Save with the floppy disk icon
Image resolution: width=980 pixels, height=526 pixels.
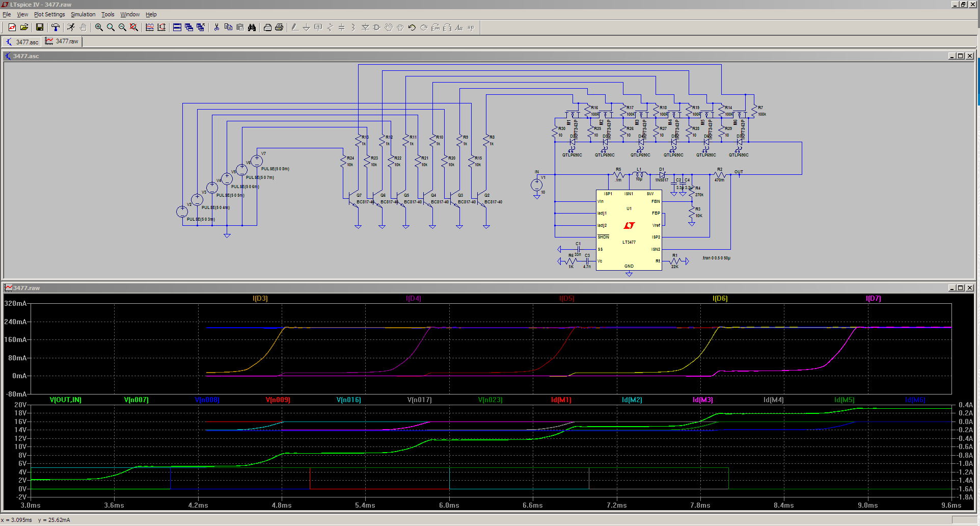coord(40,28)
